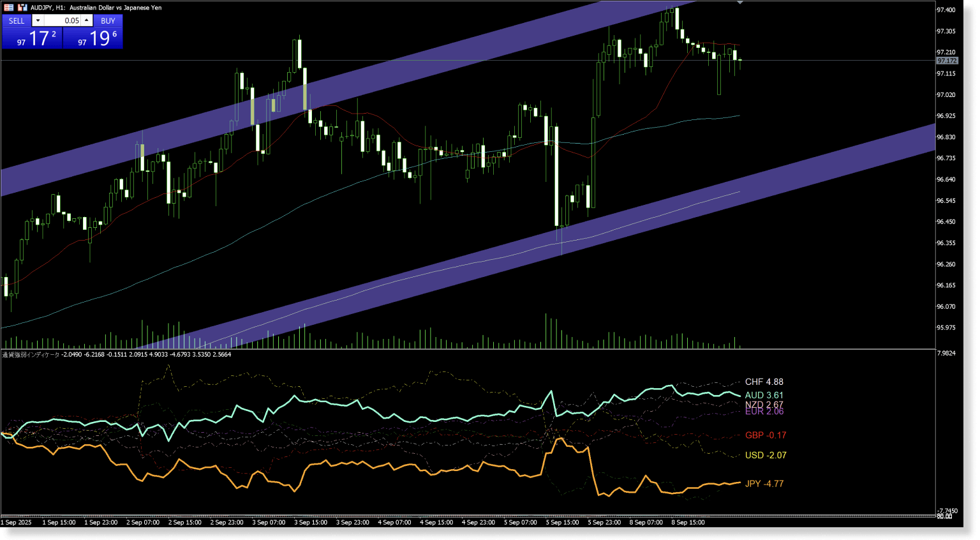Open the Depth of Market icon

click(x=8, y=7)
